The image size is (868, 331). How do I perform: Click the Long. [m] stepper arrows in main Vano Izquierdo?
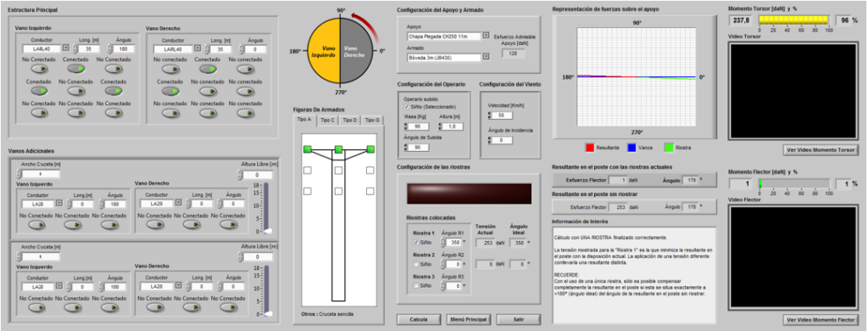coord(75,49)
